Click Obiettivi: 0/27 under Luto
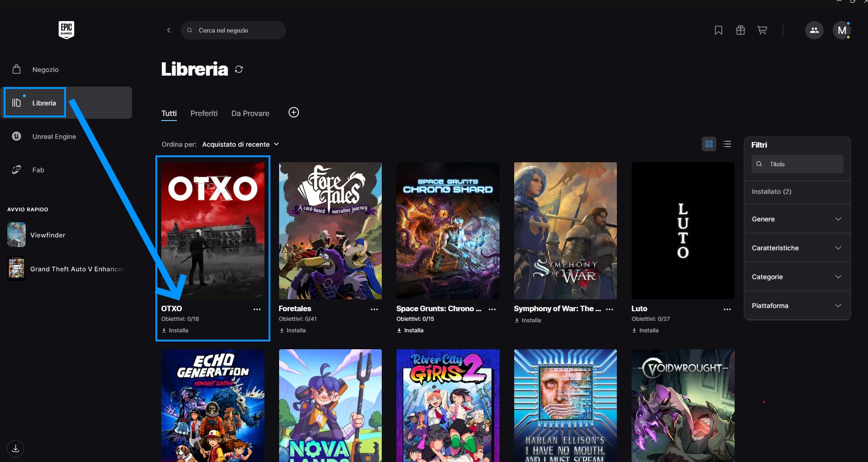Screen dimensions: 868x462 [651, 319]
